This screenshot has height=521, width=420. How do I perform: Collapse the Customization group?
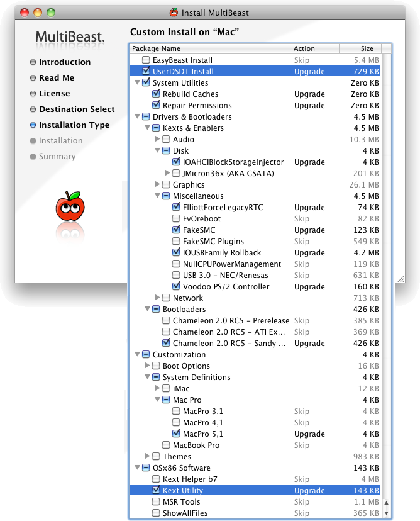(137, 354)
